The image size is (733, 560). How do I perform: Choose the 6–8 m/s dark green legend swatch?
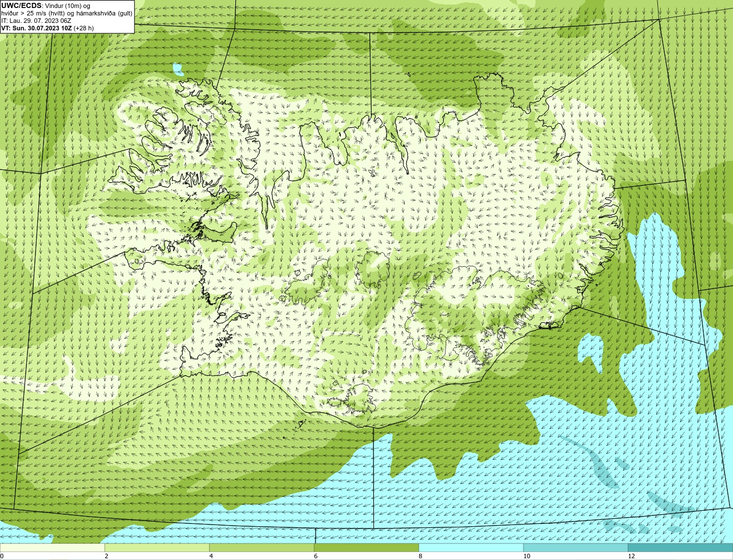[x=366, y=547]
